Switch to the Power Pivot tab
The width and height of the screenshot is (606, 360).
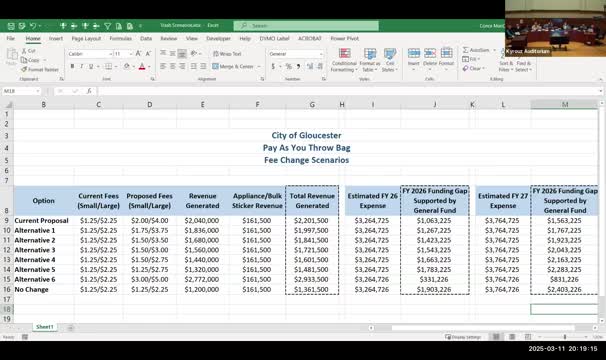(344, 38)
